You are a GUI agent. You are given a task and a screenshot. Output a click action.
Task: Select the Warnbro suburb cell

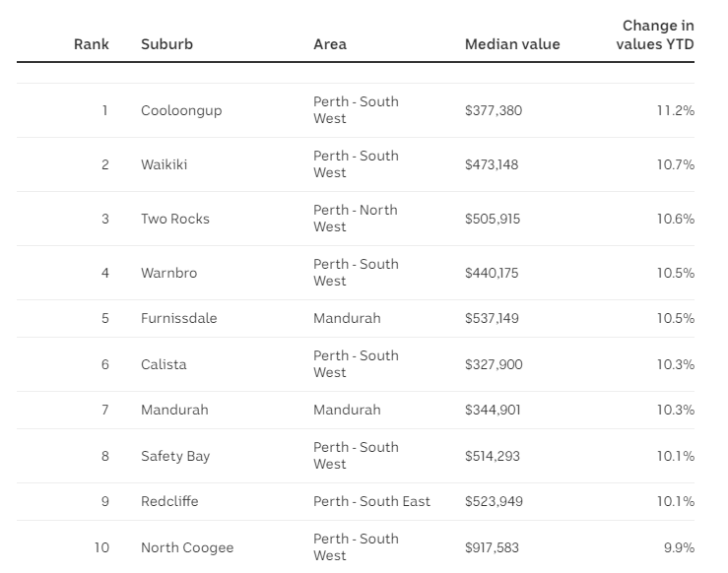click(169, 273)
